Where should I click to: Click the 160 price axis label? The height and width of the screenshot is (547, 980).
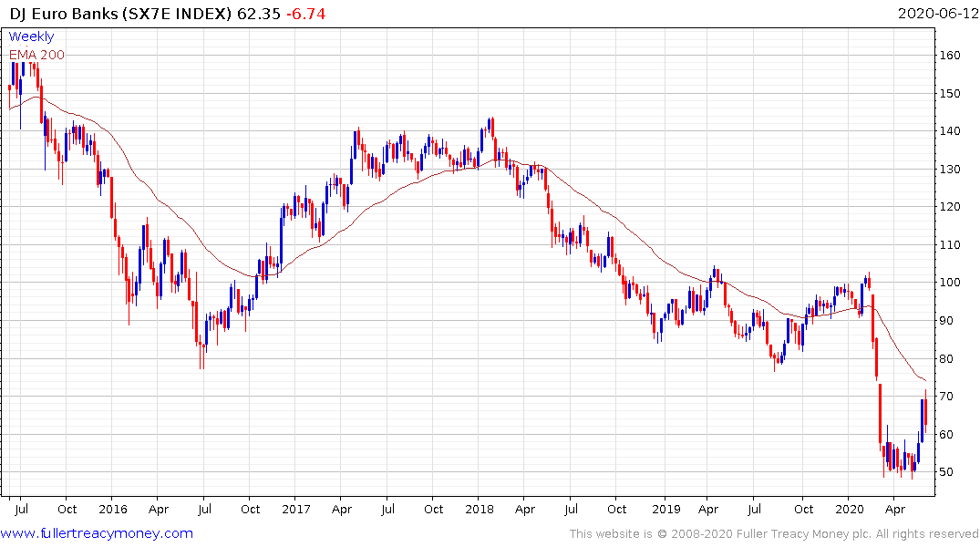tap(950, 56)
